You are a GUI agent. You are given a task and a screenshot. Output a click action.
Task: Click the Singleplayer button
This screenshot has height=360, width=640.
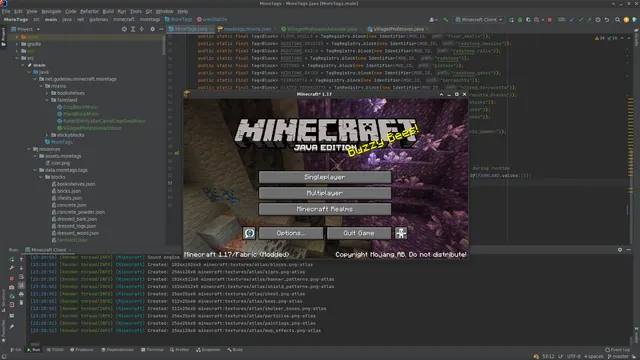pyautogui.click(x=325, y=177)
